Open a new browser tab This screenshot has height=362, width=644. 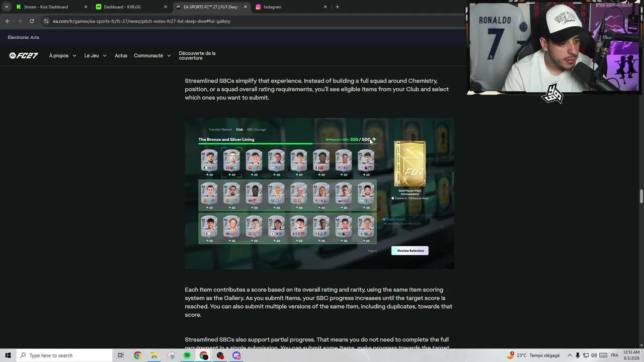tap(337, 7)
